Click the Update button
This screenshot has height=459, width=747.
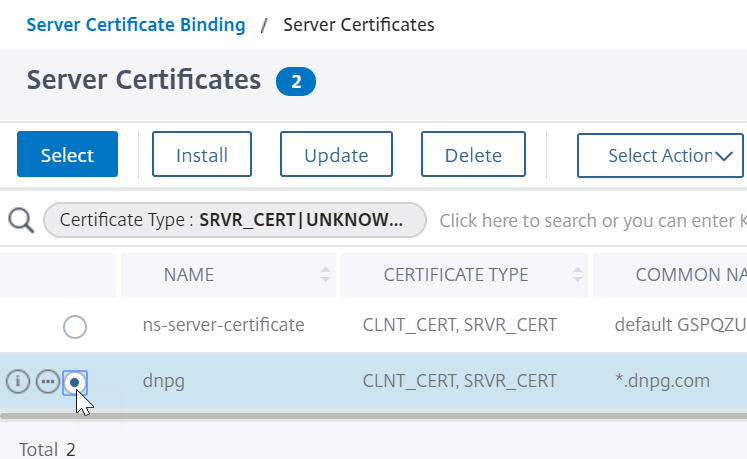336,154
